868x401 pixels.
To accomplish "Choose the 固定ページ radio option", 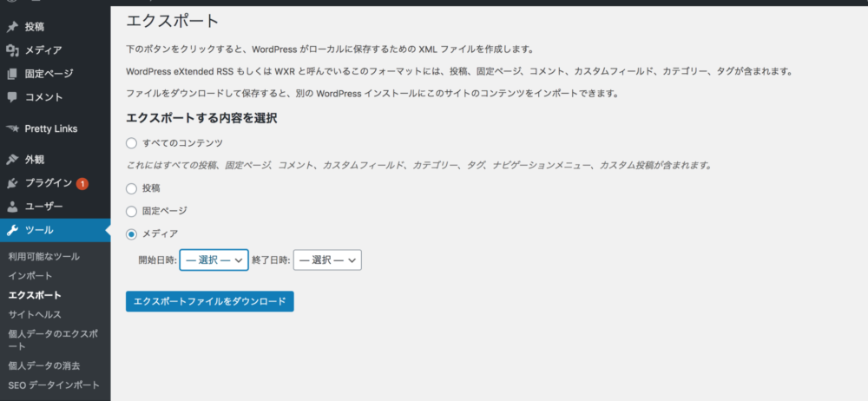I will point(131,211).
